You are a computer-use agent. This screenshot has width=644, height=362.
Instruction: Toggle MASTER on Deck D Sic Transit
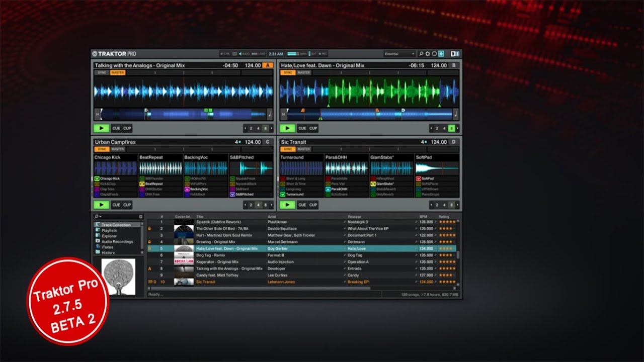(x=304, y=149)
